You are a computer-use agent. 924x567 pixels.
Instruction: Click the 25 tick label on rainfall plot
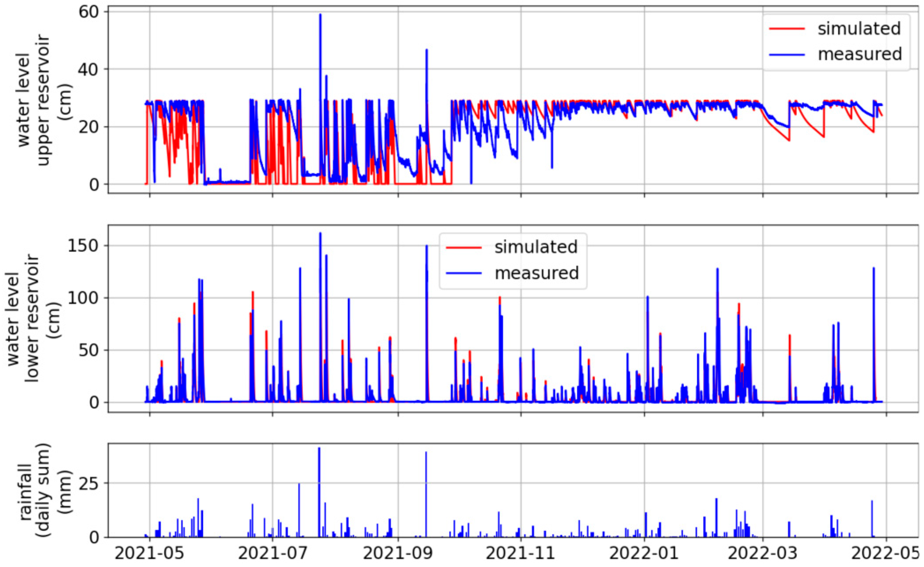[88, 483]
